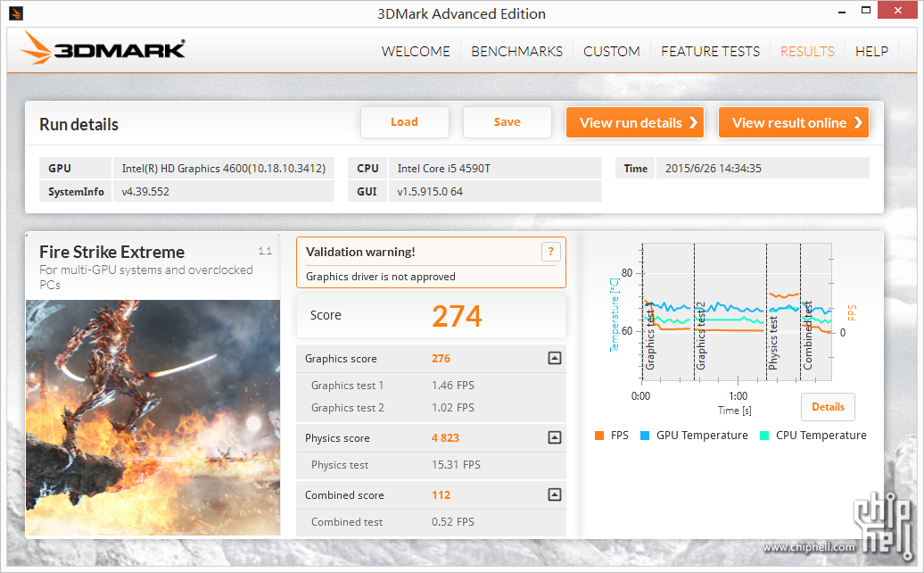924x573 pixels.
Task: Click the orange FPS legend swatch
Action: [599, 436]
